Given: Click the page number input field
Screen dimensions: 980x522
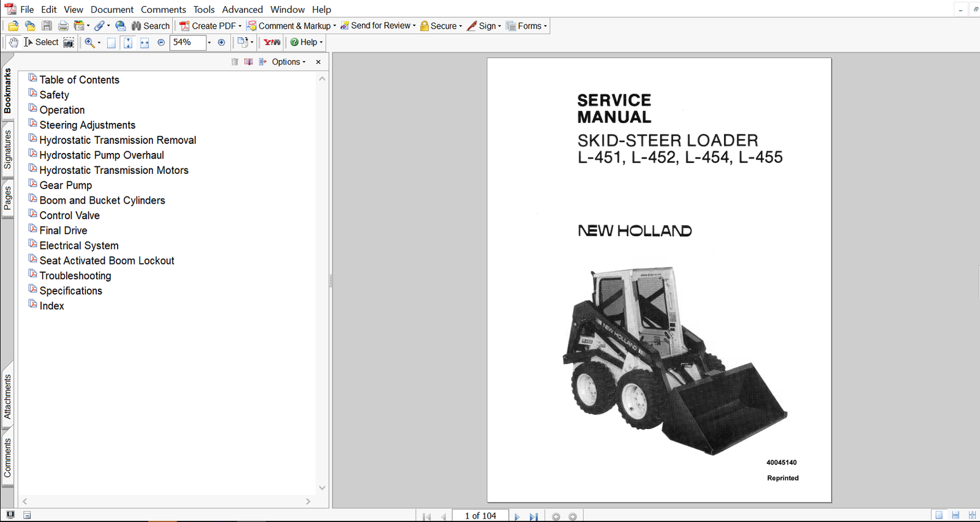Looking at the screenshot, I should (x=480, y=516).
